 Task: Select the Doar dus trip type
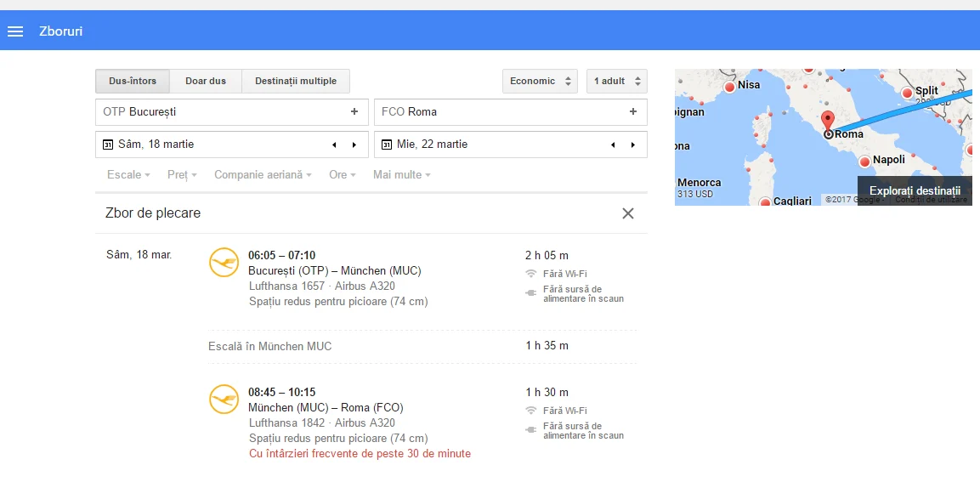(x=206, y=82)
